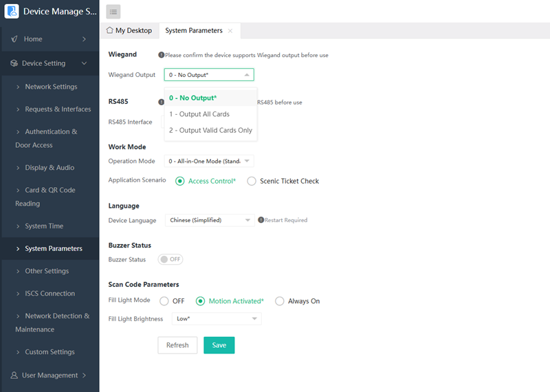Choose '1 - Output All Cards' option
The image size is (550, 392).
pos(211,114)
